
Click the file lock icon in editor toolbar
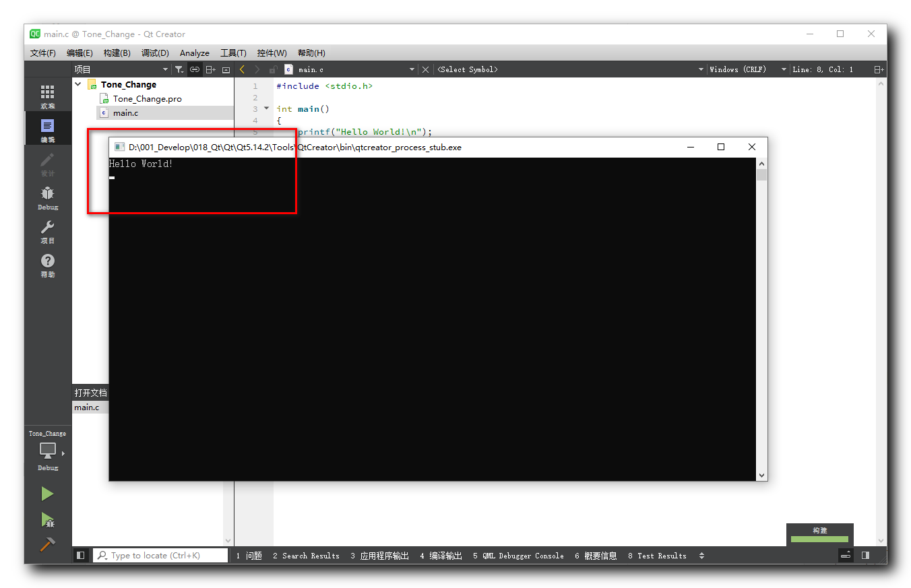pyautogui.click(x=273, y=69)
